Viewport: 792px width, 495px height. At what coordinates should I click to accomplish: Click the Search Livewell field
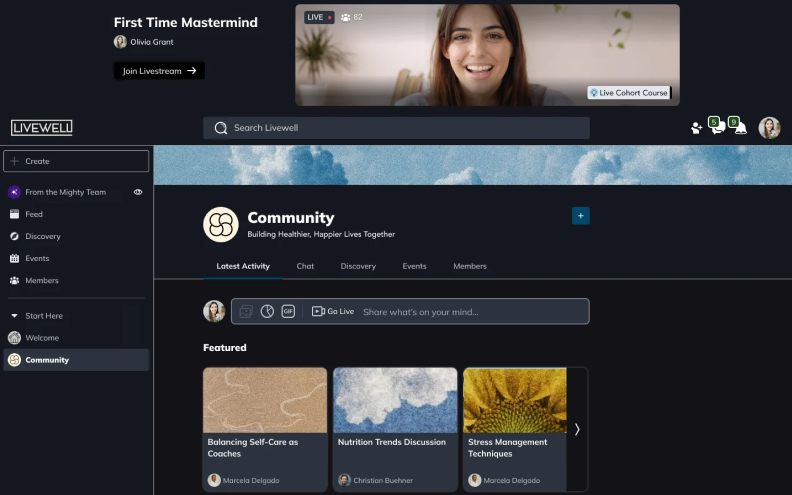tap(396, 128)
